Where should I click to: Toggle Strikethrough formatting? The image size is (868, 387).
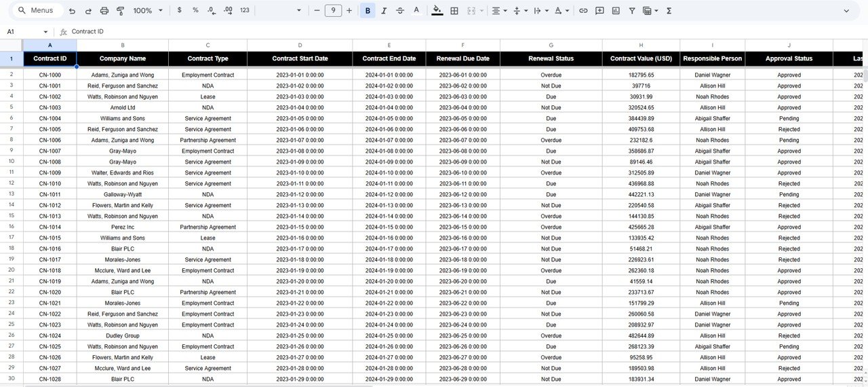click(400, 11)
